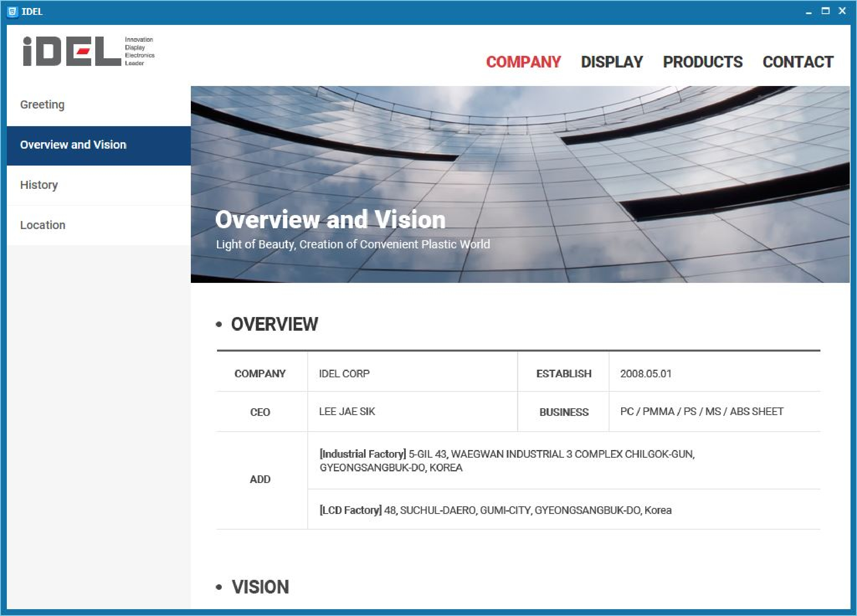Viewport: 857px width, 616px height.
Task: Close the IDEL window
Action: pos(842,11)
